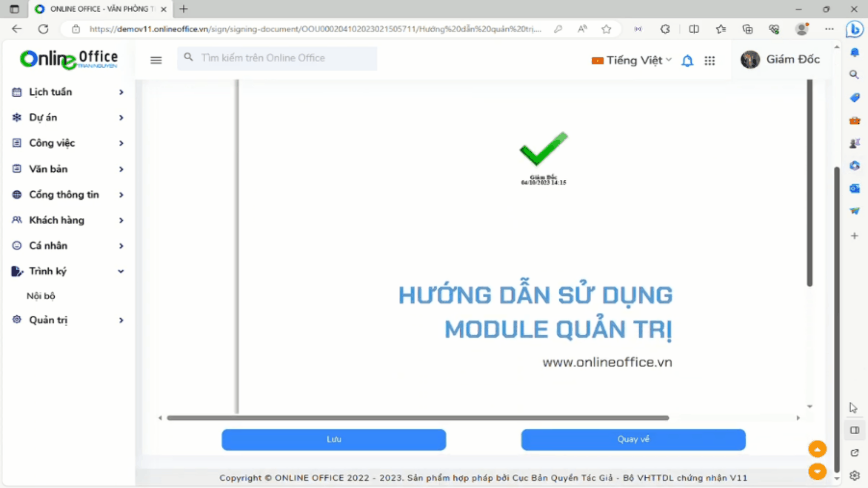Click the Lưu button
Screen dimensions: 868x488
334,440
